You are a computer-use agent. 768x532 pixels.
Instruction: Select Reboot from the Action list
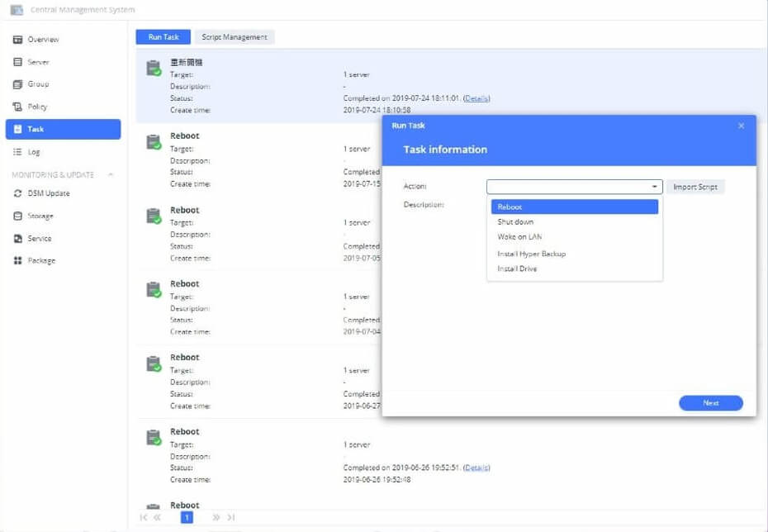click(x=575, y=207)
